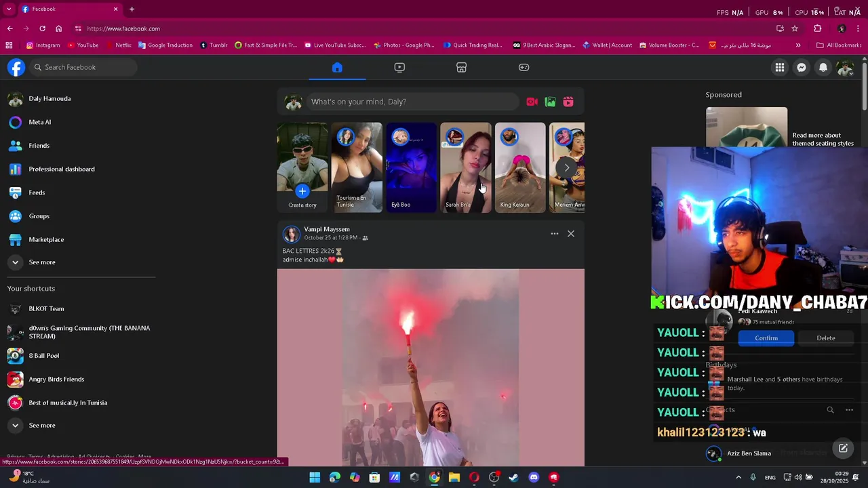Bookmark this page with the star

[x=795, y=28]
